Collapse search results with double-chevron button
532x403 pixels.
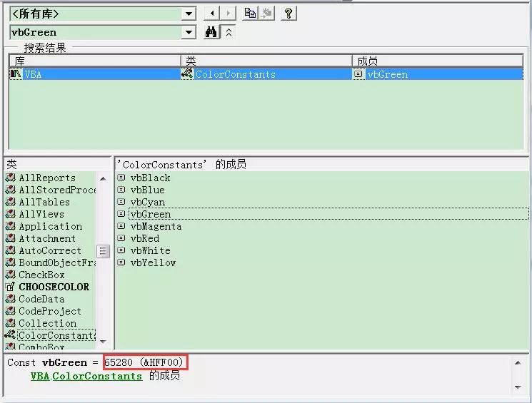pos(229,32)
